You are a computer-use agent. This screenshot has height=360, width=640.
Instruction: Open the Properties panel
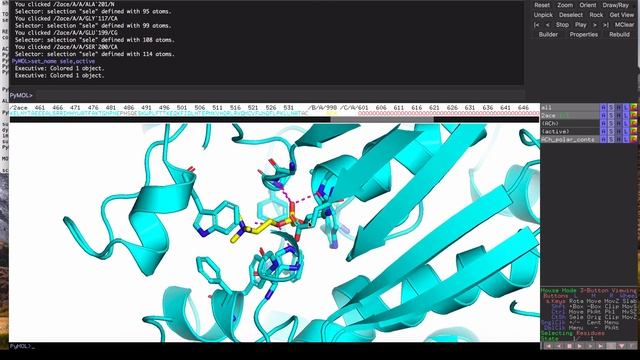(584, 35)
